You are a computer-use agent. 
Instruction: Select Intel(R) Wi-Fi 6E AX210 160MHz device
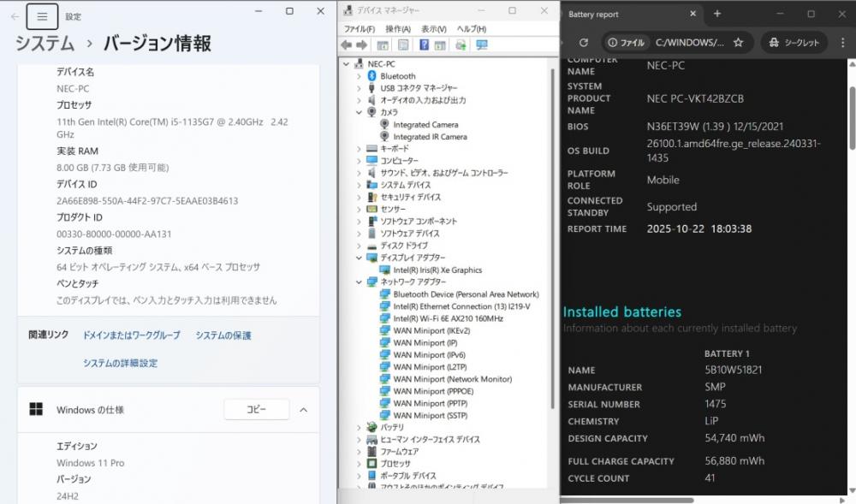447,318
